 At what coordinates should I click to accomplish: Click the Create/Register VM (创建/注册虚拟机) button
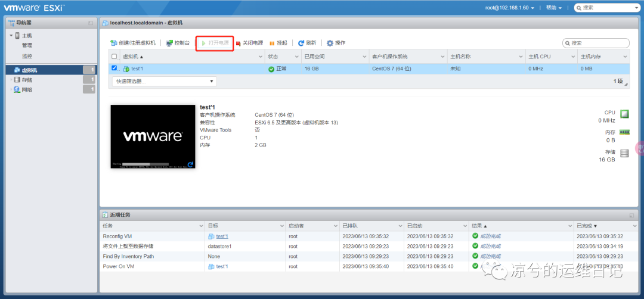click(x=133, y=43)
